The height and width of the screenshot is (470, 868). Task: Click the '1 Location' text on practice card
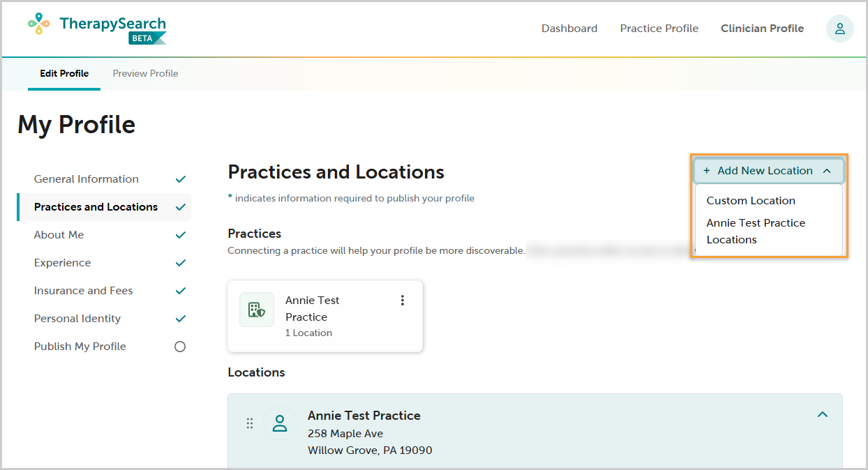(x=308, y=333)
